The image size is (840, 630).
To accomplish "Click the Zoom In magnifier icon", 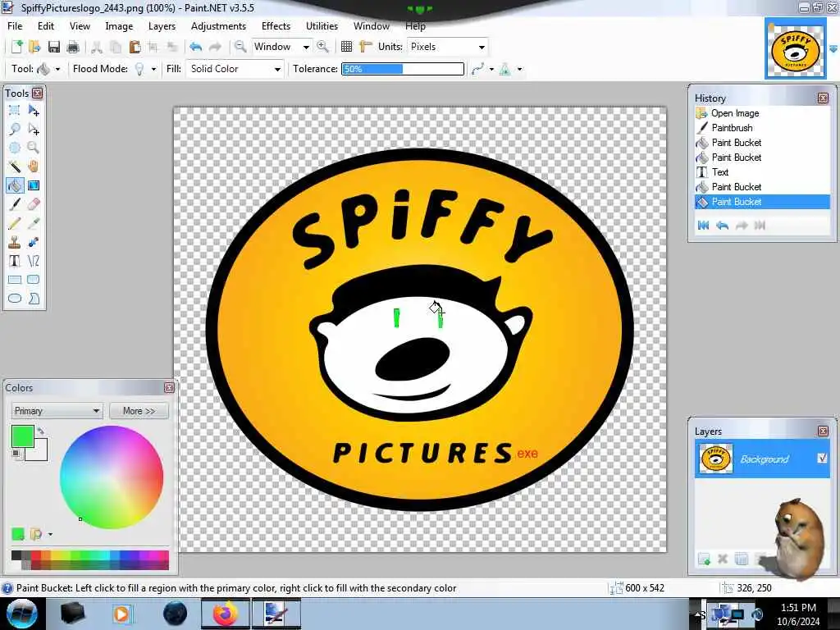I will (x=322, y=47).
